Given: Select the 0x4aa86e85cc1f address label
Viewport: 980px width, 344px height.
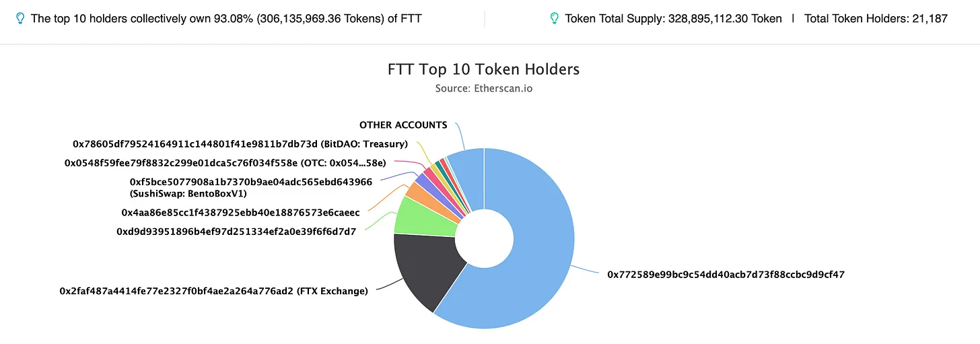Looking at the screenshot, I should click(x=240, y=212).
